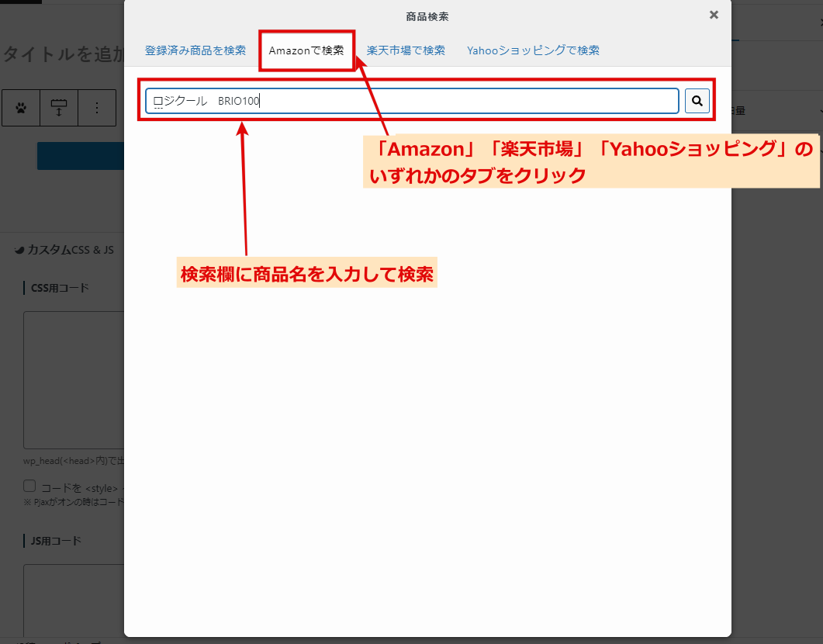Image resolution: width=823 pixels, height=644 pixels.
Task: Click the dark blue button in the editor
Action: click(x=81, y=156)
